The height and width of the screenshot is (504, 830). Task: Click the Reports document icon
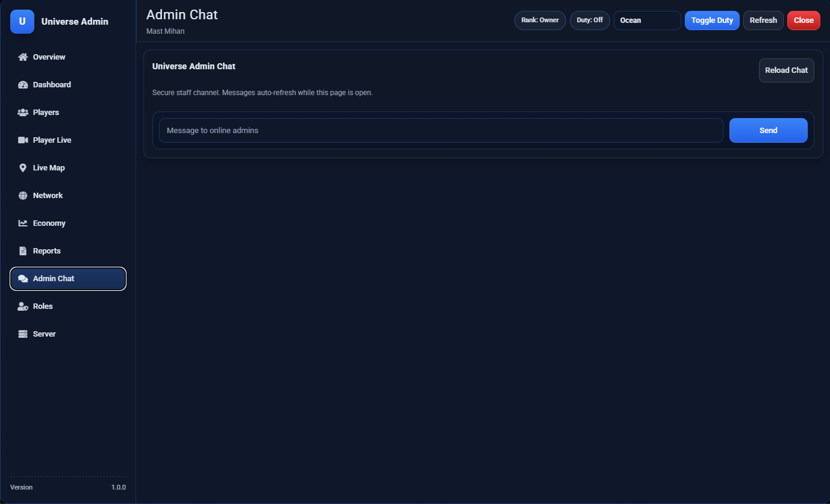coord(23,251)
